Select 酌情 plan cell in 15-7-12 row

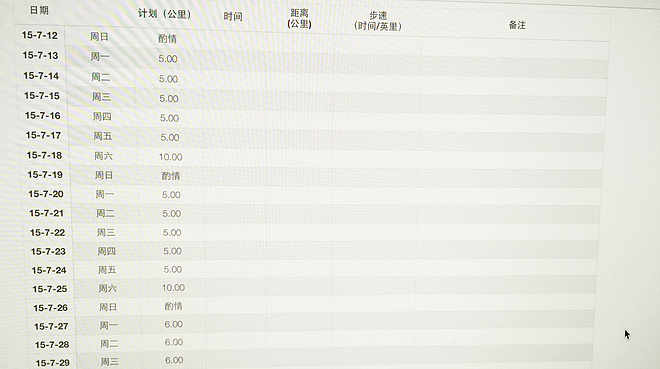[167, 39]
